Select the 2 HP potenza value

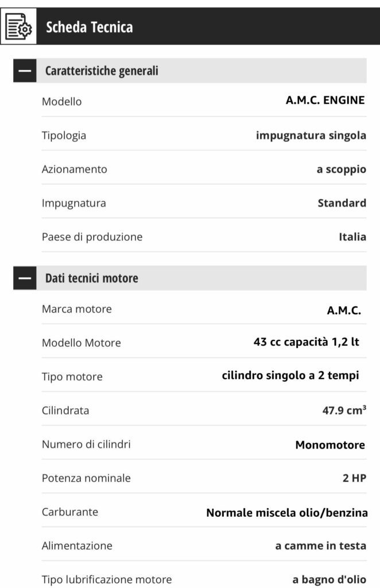(355, 478)
